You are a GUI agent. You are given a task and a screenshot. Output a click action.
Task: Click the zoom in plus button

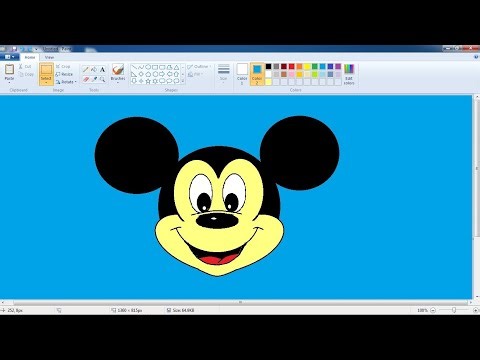click(476, 310)
